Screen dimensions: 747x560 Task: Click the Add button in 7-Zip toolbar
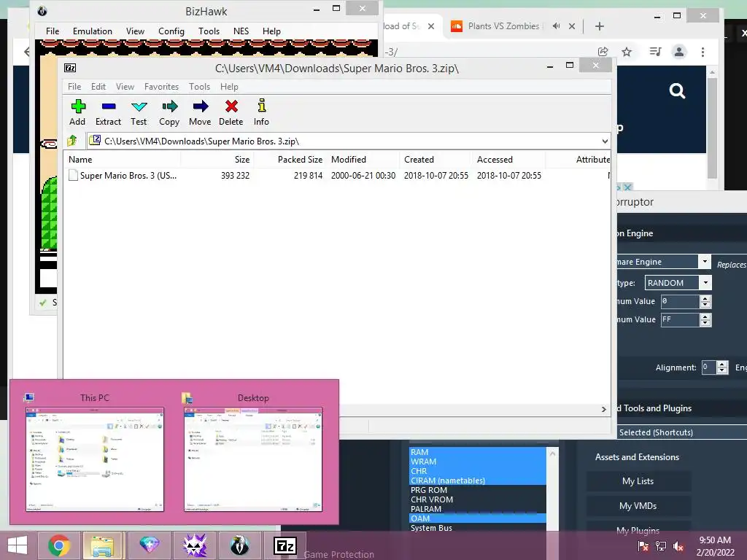tap(77, 113)
